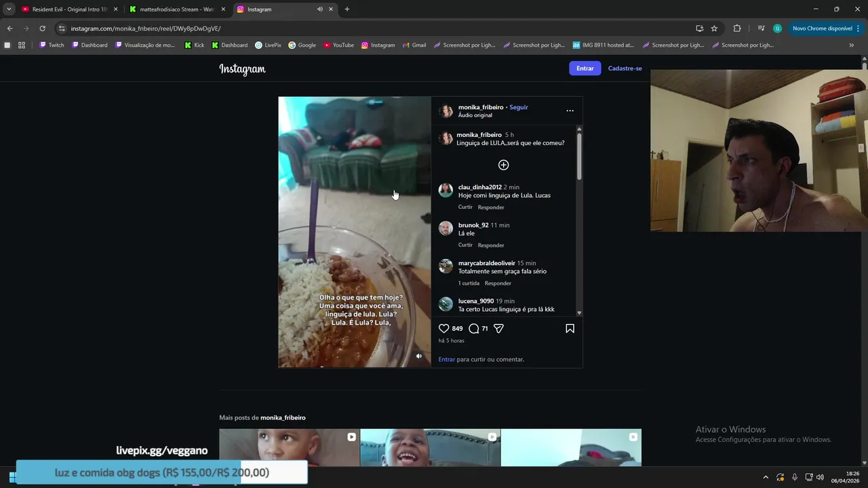Image resolution: width=868 pixels, height=488 pixels.
Task: Open clau_dinha2012 profile picture
Action: [x=446, y=190]
